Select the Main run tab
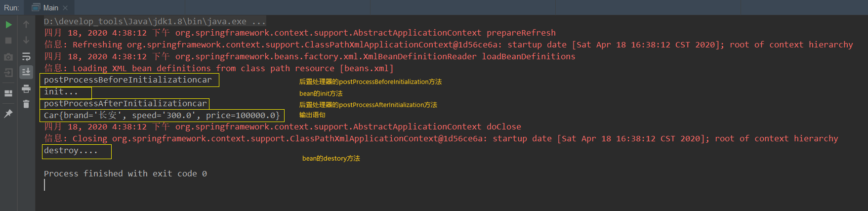Screen dimensions: 868x211 point(48,8)
